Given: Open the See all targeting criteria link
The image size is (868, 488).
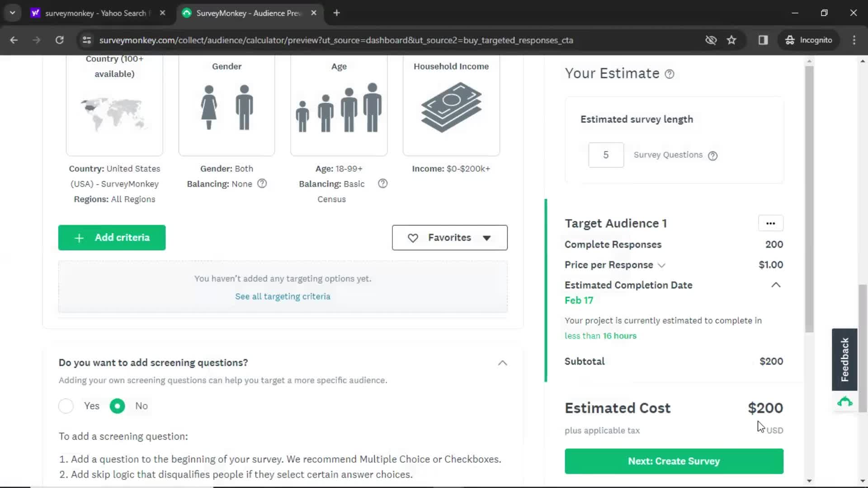Looking at the screenshot, I should [283, 296].
